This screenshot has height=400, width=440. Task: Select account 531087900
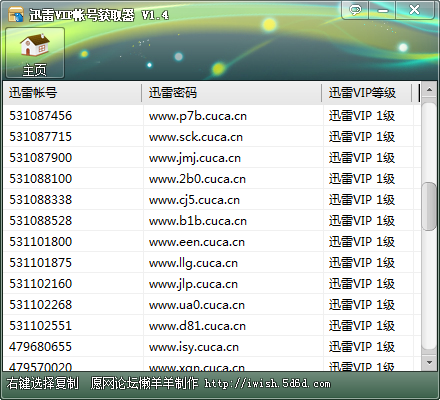pyautogui.click(x=41, y=158)
